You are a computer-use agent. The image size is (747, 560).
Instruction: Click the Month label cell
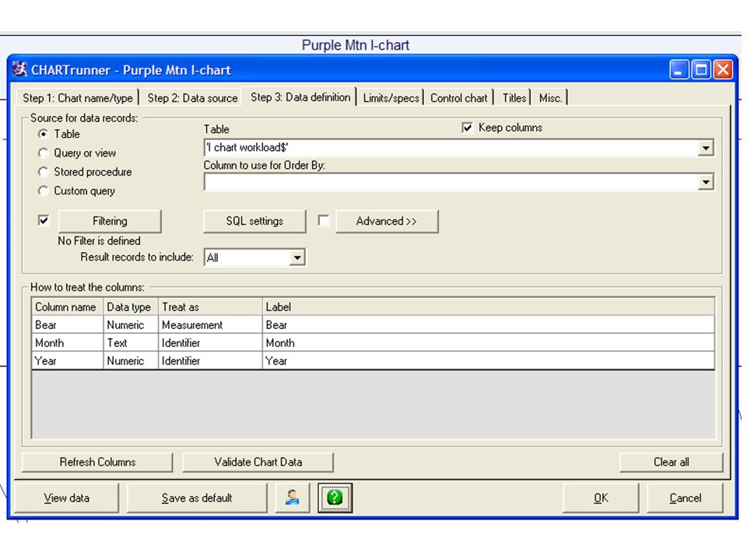[x=489, y=343]
